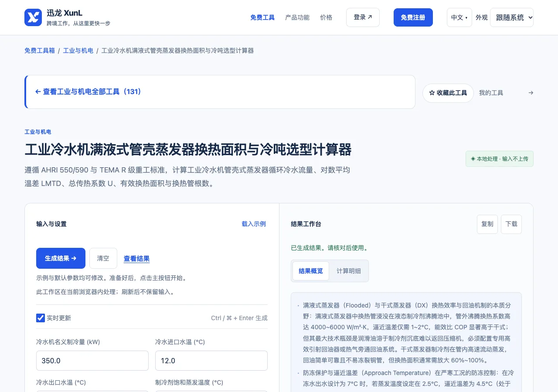Screen dimensions: 558x392
Task: Switch to the 结果概览 tab
Action: coord(311,271)
